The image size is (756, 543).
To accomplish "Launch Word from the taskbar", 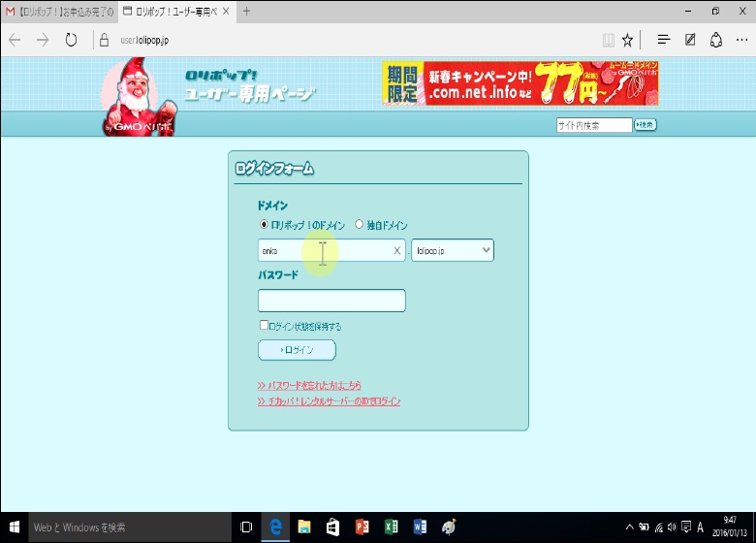I will point(420,527).
